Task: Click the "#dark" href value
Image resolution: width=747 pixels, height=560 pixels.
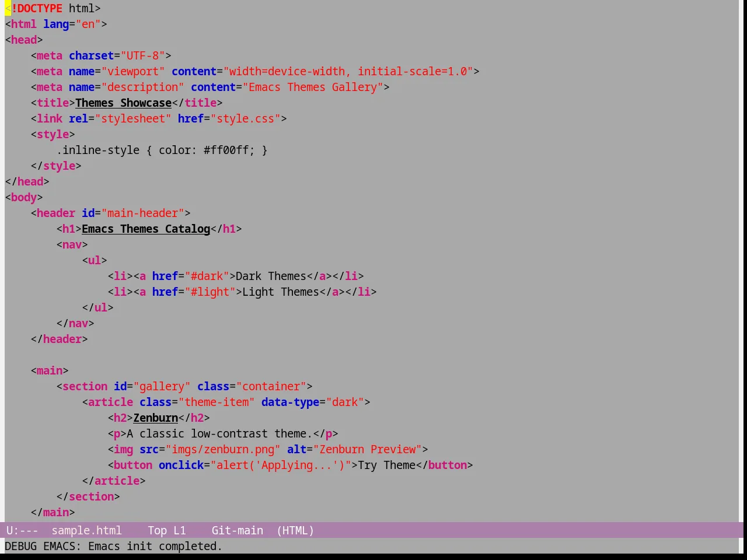Action: pos(207,276)
